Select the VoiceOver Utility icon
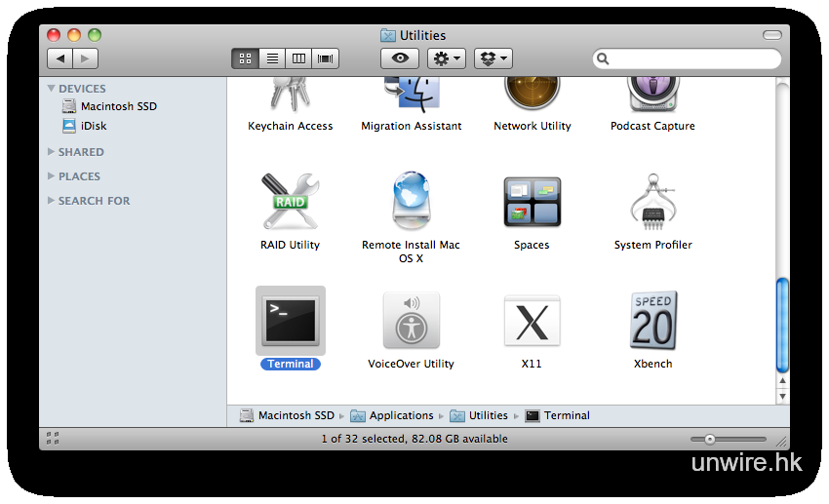The width and height of the screenshot is (829, 504). point(411,321)
